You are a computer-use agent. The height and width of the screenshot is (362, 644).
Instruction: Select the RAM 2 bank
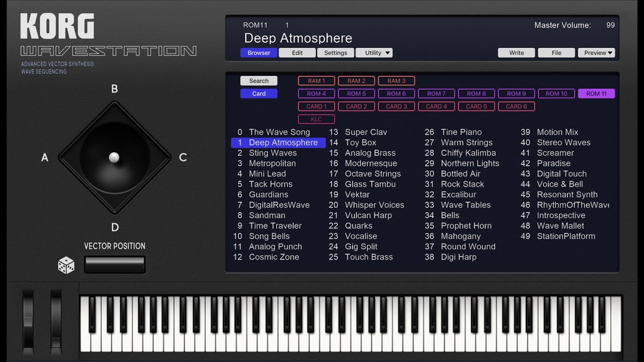pyautogui.click(x=356, y=80)
